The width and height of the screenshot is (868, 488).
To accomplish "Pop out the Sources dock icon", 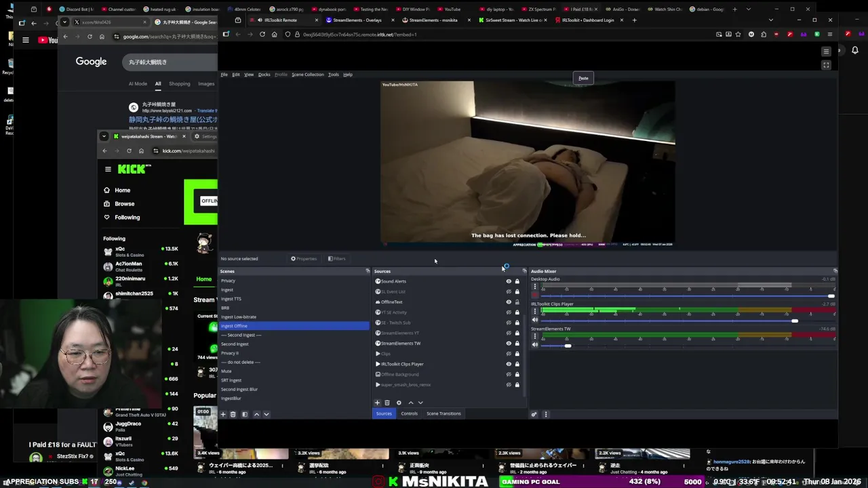I will tap(524, 271).
